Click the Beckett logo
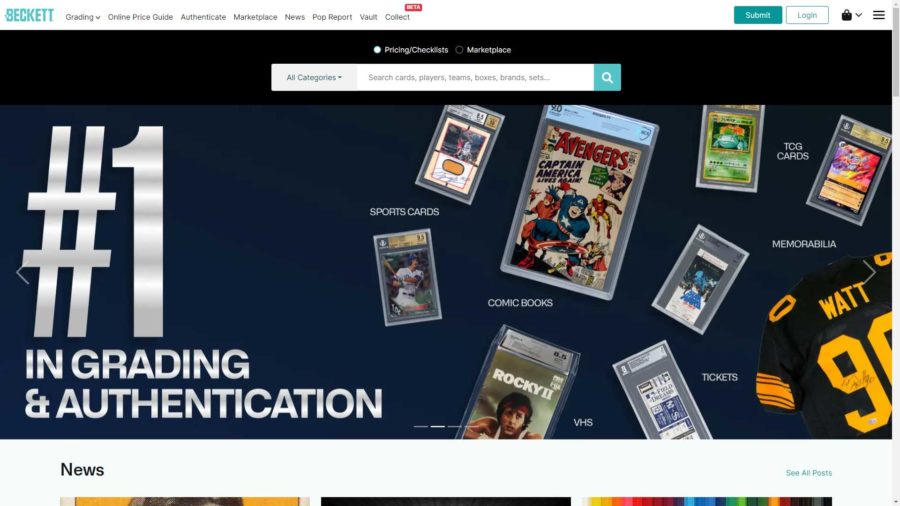 (29, 15)
